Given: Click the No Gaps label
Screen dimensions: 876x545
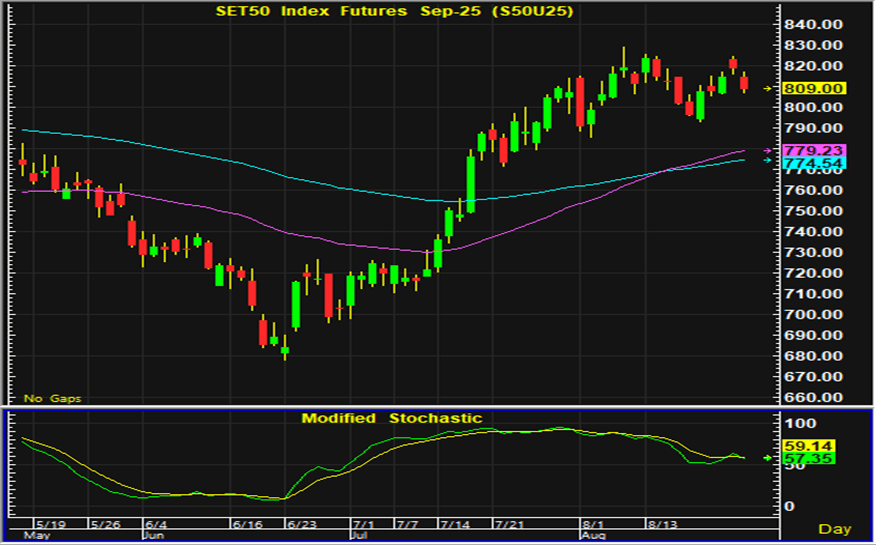Looking at the screenshot, I should point(52,398).
